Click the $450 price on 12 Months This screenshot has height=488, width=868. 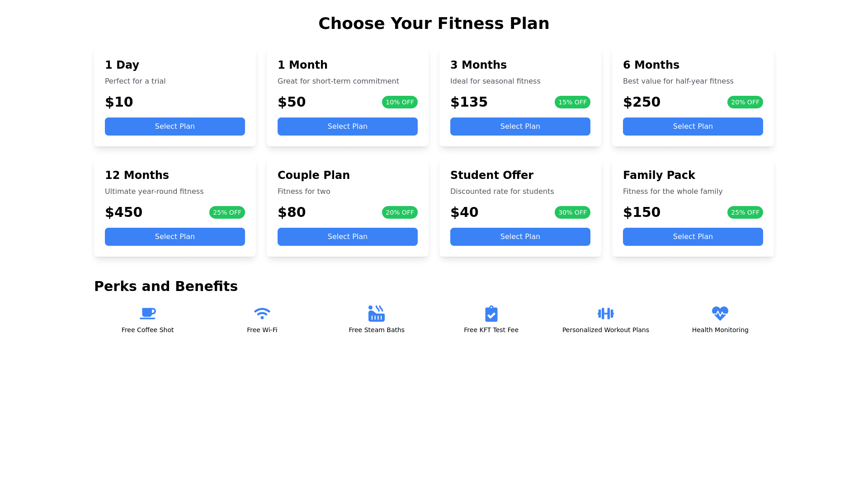pos(124,212)
